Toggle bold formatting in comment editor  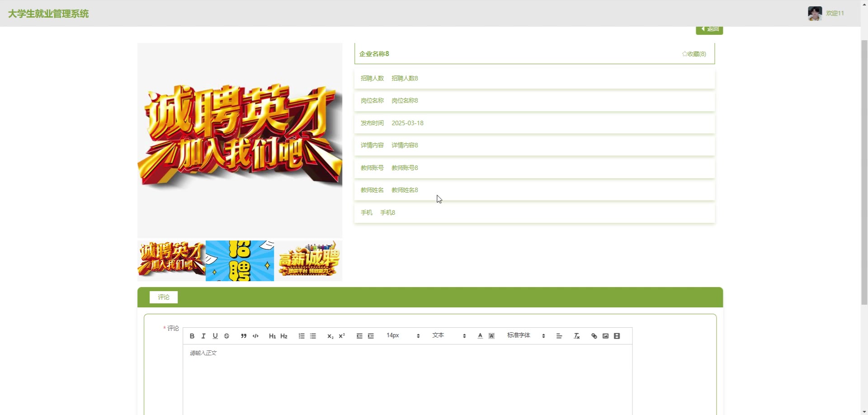192,336
